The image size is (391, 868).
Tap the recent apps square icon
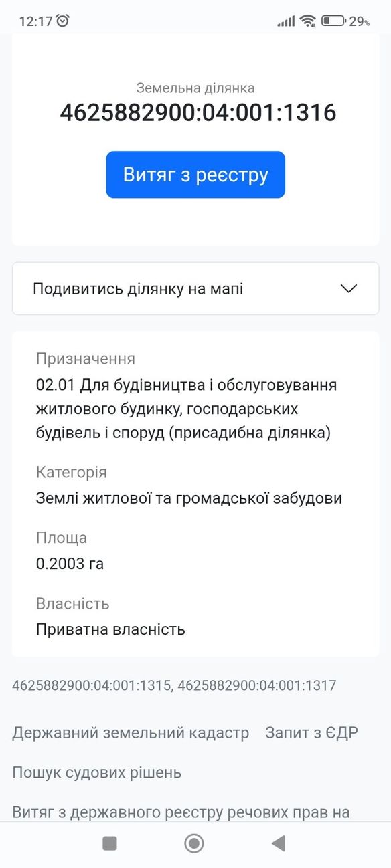[x=110, y=843]
